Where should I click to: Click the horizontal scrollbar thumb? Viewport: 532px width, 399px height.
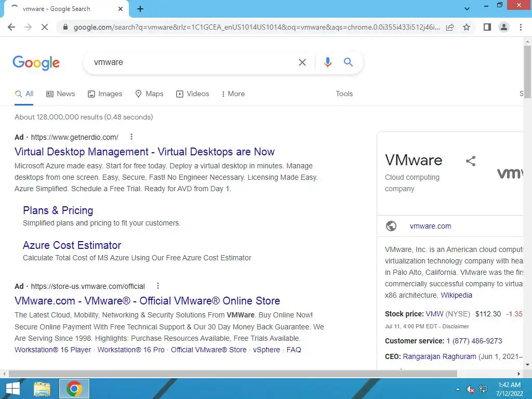(233, 374)
